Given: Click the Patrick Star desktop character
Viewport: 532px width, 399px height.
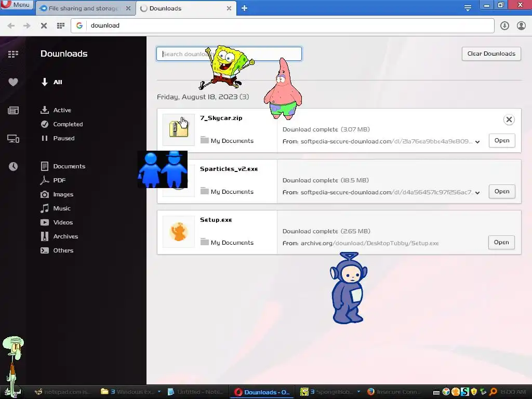Looking at the screenshot, I should coord(283,89).
